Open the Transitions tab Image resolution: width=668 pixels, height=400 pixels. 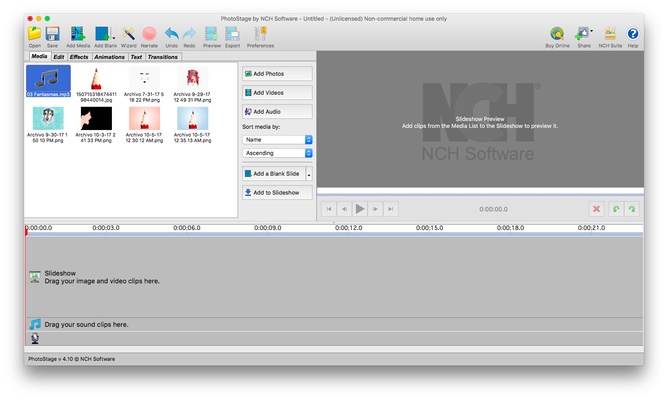coord(163,57)
